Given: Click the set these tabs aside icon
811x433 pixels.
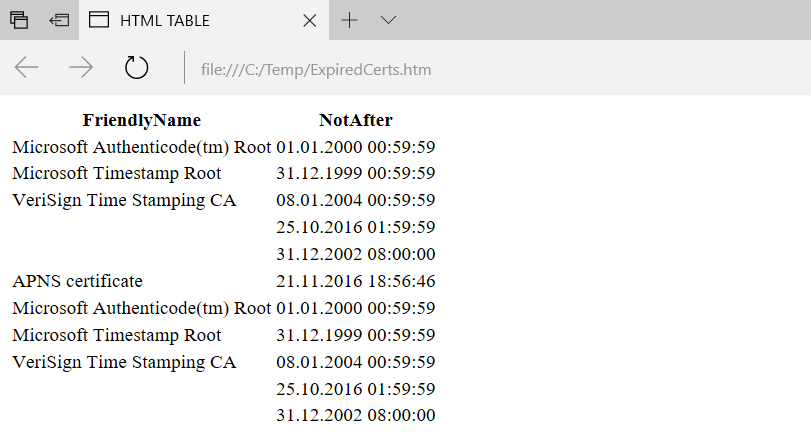Looking at the screenshot, I should (x=60, y=20).
